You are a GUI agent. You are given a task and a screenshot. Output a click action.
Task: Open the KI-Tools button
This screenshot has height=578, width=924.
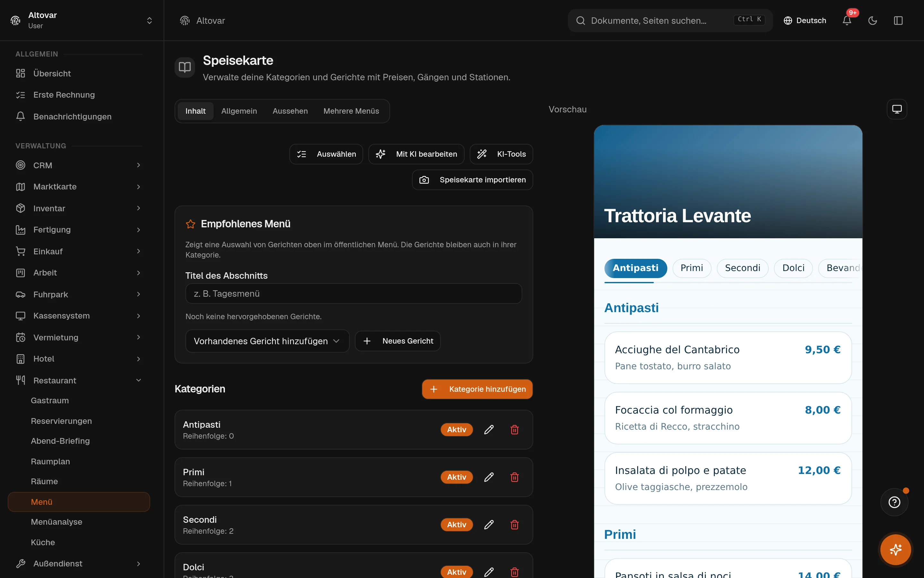(x=501, y=154)
